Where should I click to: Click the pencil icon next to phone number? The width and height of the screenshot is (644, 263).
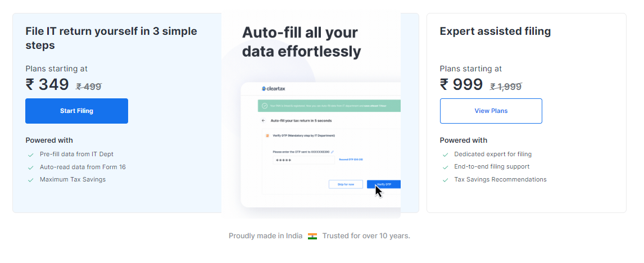click(332, 152)
